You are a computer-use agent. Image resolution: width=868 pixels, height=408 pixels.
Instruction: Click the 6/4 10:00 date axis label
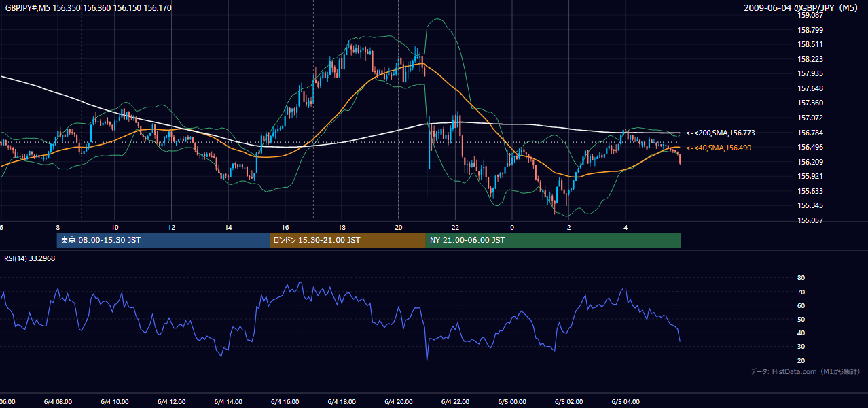115,402
